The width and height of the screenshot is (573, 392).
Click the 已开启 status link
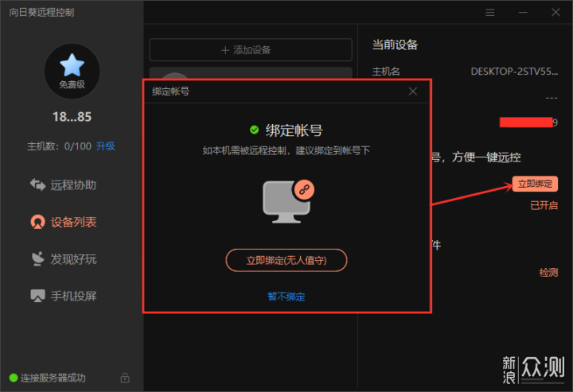544,205
